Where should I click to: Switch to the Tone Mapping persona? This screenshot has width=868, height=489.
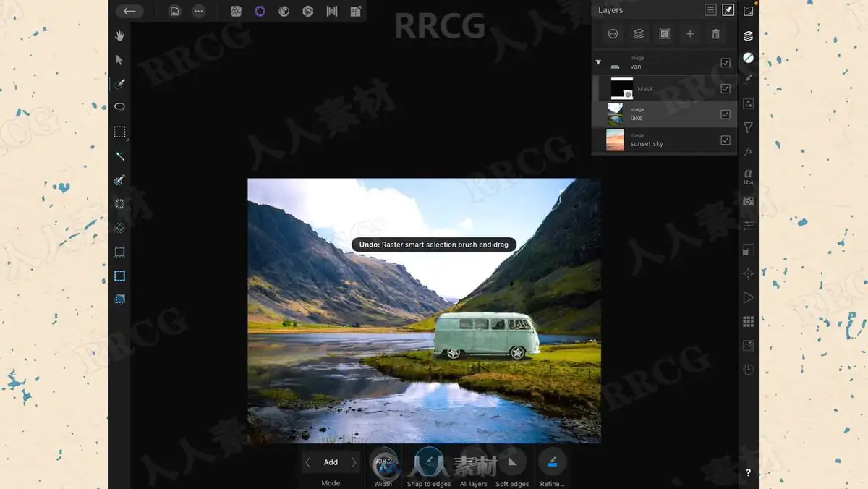point(332,11)
